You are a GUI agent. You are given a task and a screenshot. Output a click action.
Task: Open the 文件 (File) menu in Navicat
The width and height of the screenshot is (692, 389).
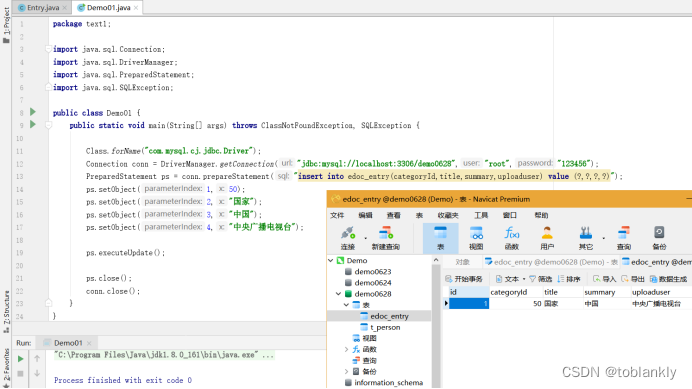(x=337, y=215)
